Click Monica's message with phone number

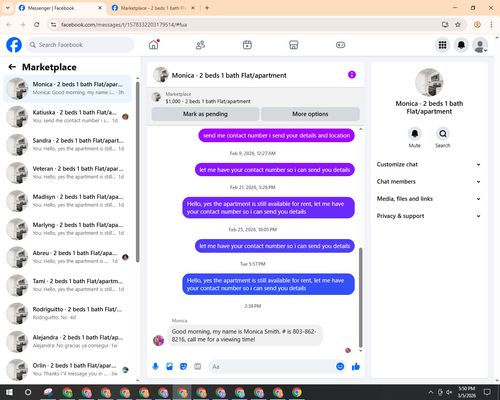(245, 335)
